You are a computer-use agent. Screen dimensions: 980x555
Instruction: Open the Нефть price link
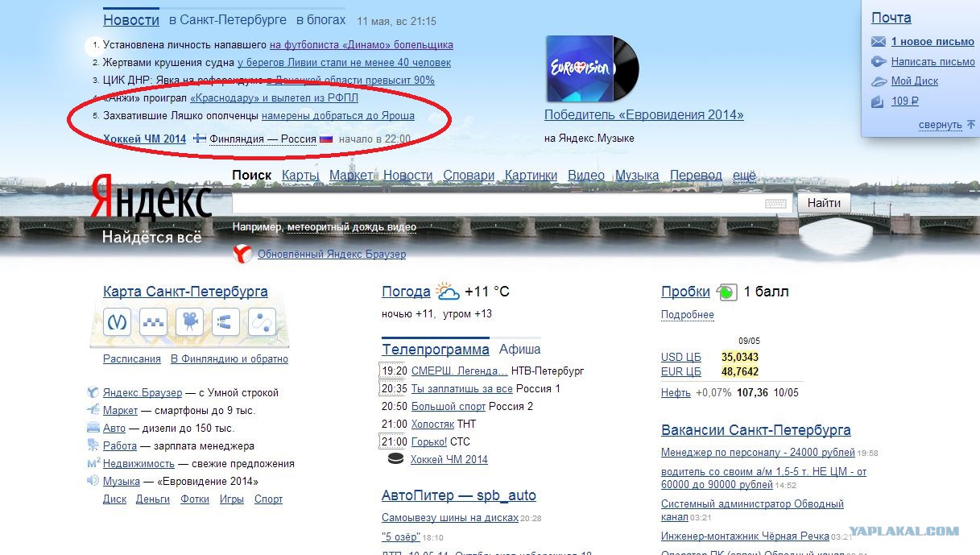click(676, 393)
